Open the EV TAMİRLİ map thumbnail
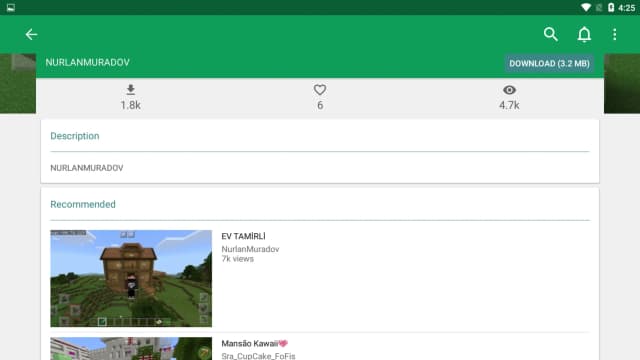640x360 pixels. pos(131,278)
